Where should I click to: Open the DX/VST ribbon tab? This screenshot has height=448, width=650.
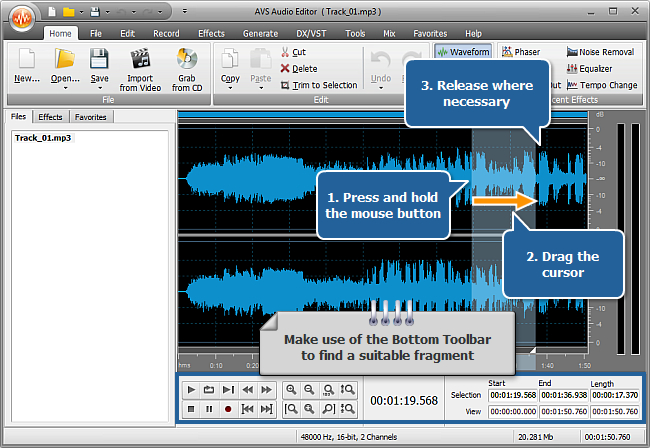(311, 34)
